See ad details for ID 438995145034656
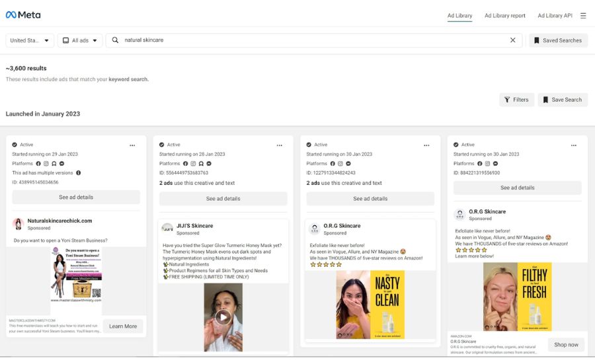 [76, 197]
